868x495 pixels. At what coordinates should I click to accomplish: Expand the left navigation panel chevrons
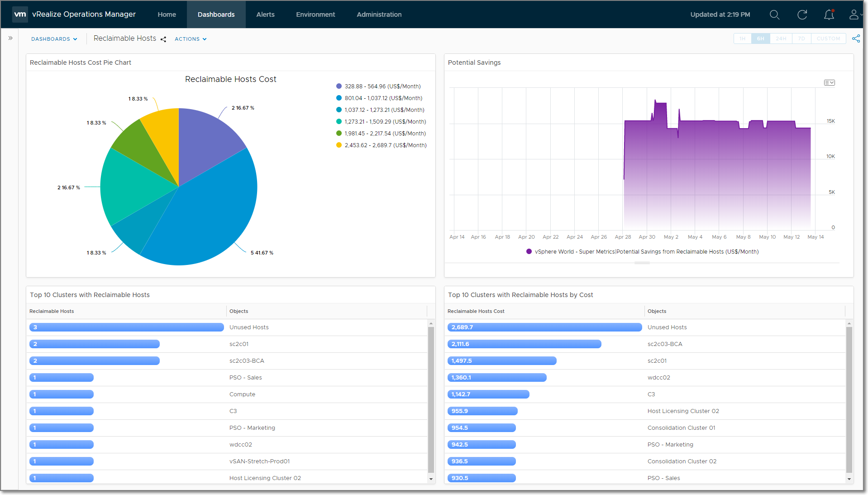pos(10,38)
